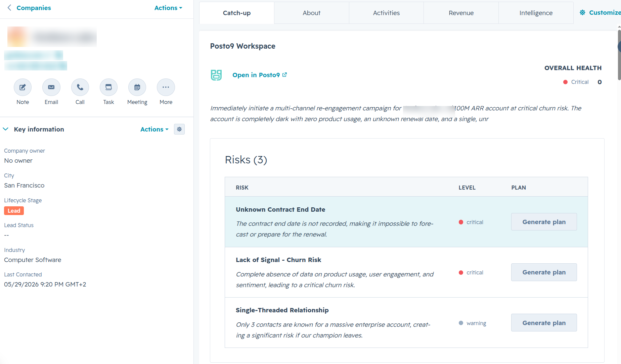
Task: Open the company Actions dropdown
Action: (168, 8)
